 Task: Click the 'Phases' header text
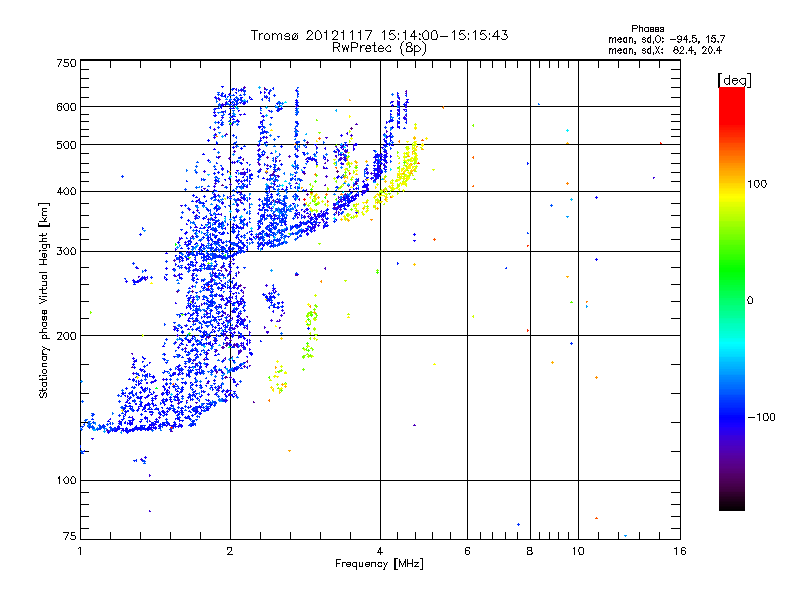(x=647, y=29)
